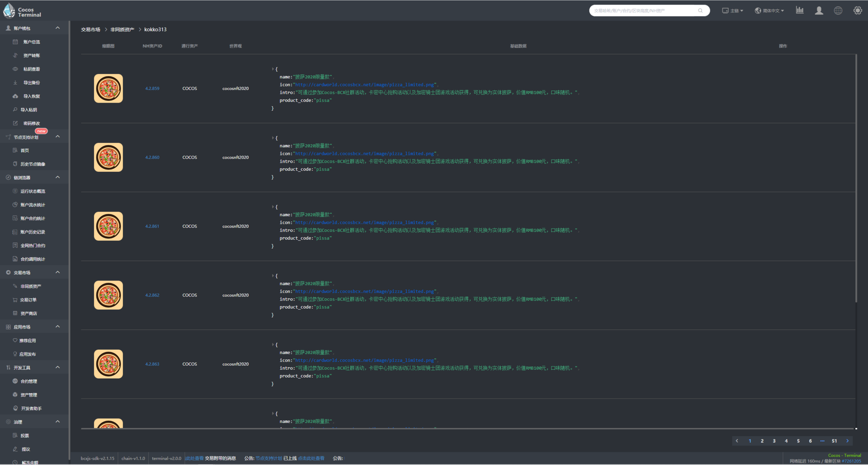Viewport: 868px width, 465px height.
Task: Go to page 6 of results
Action: 810,441
